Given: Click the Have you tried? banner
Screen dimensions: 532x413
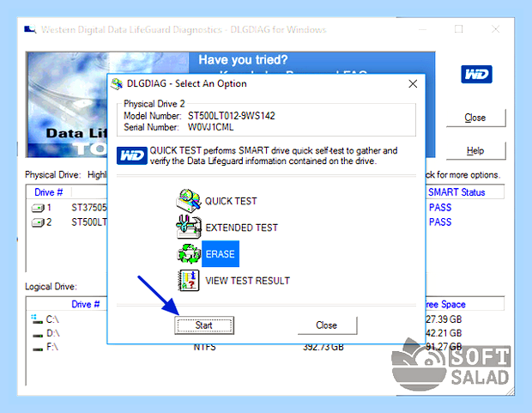Looking at the screenshot, I should [243, 60].
